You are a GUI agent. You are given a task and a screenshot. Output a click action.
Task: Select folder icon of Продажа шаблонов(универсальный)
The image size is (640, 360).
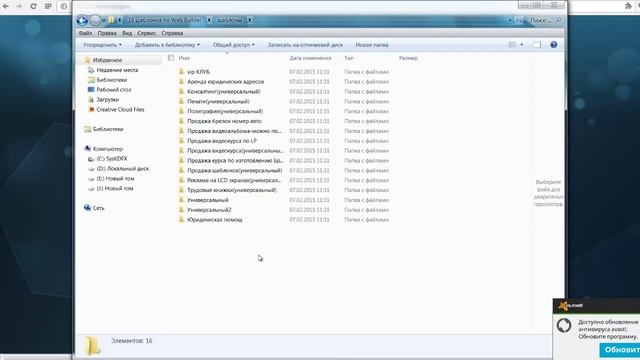pyautogui.click(x=182, y=170)
